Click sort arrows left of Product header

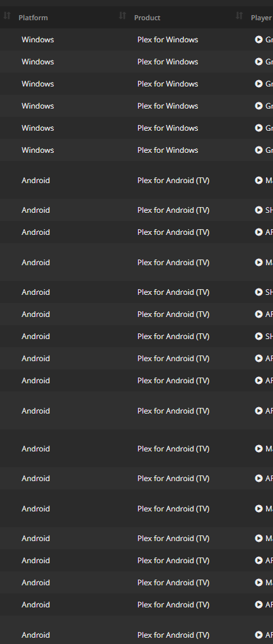coord(122,16)
